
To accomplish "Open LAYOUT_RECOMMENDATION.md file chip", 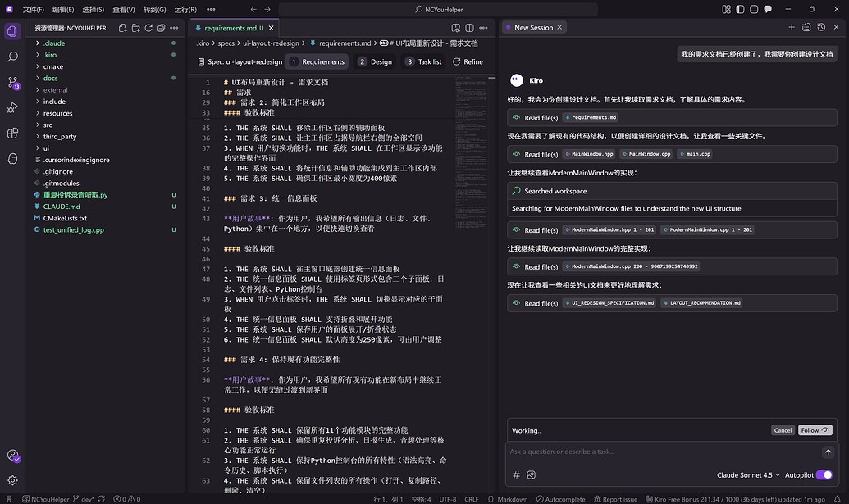I will click(x=701, y=303).
